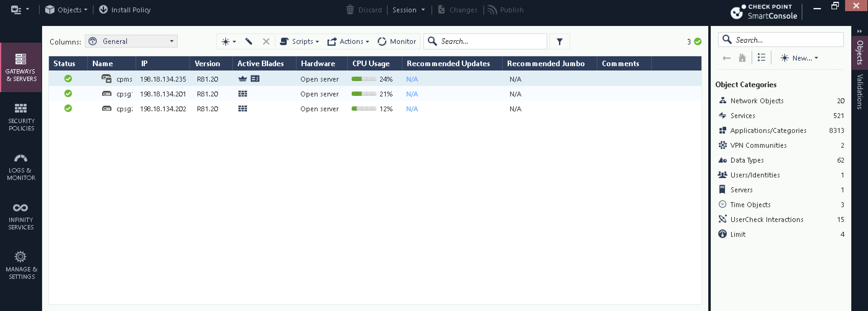This screenshot has height=311, width=868.
Task: Open the Objects menu in top bar
Action: pos(66,10)
